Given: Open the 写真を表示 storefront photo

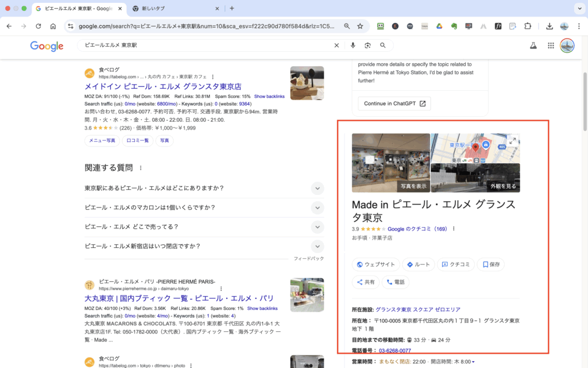Looking at the screenshot, I should 390,163.
